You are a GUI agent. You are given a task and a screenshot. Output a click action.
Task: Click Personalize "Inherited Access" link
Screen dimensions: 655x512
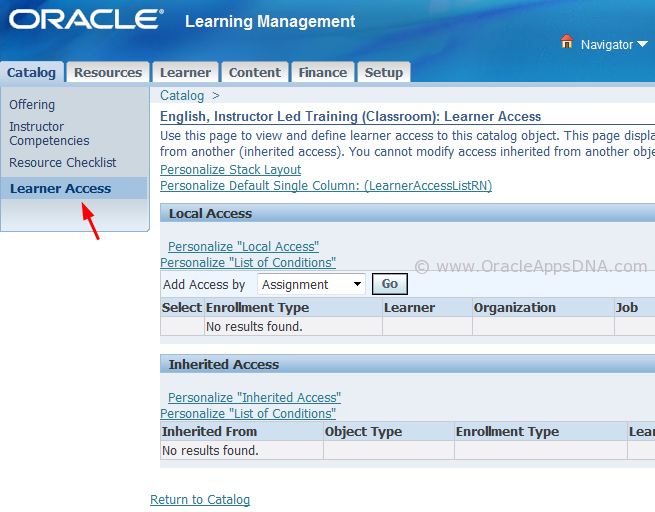(254, 398)
